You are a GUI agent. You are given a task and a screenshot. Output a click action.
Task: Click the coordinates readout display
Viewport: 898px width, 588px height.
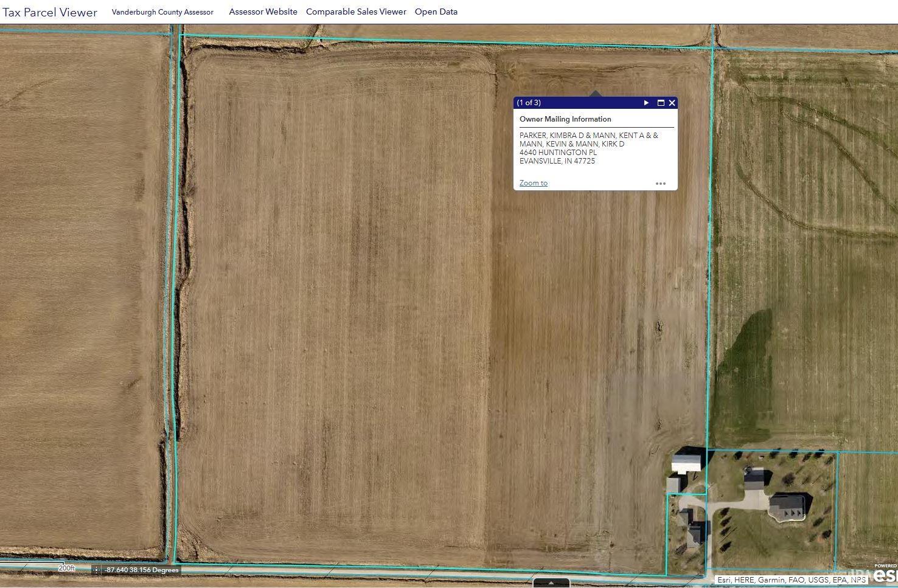coord(141,570)
